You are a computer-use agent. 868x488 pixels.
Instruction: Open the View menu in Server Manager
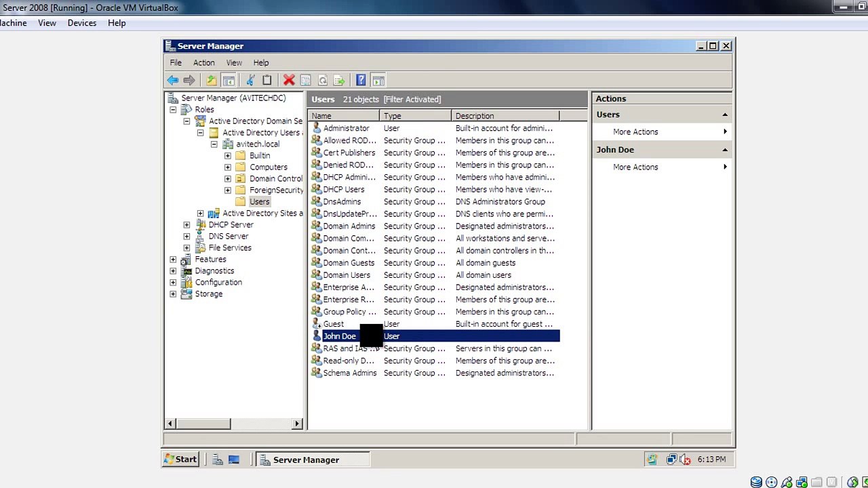[234, 62]
